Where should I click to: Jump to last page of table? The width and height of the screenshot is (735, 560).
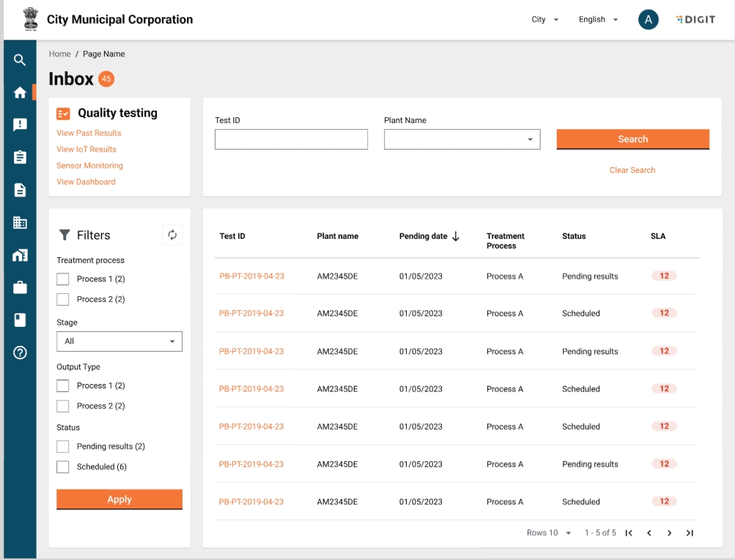(x=690, y=533)
